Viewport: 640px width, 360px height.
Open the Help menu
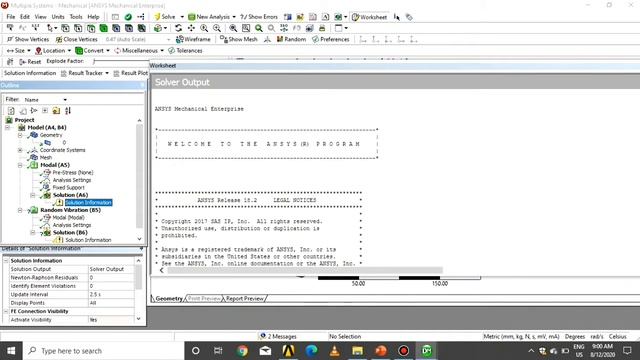93,17
